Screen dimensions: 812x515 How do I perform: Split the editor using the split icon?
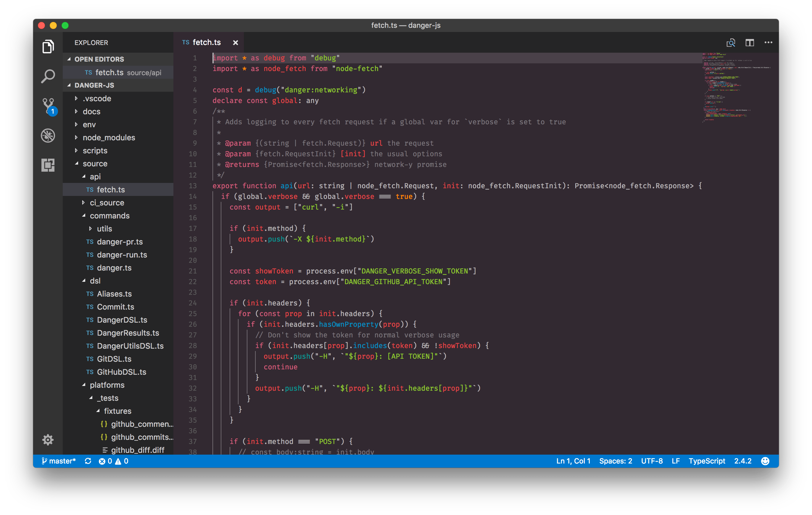coord(750,43)
